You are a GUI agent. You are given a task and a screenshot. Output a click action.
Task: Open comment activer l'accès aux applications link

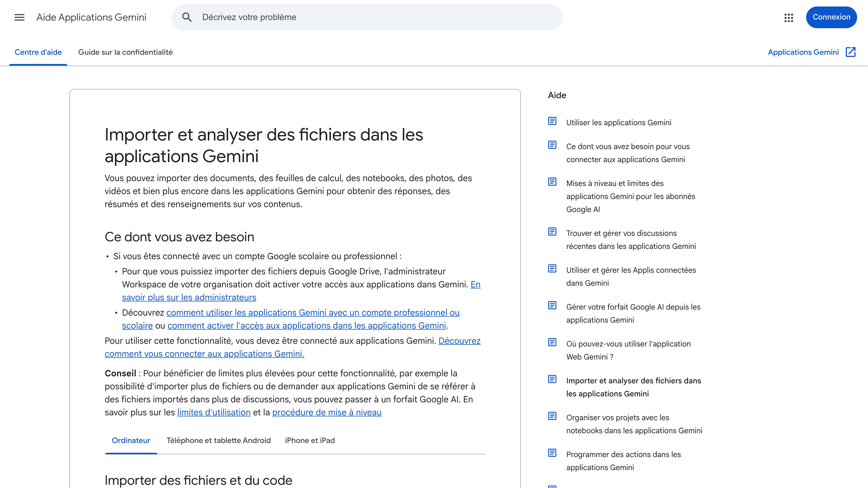click(307, 326)
